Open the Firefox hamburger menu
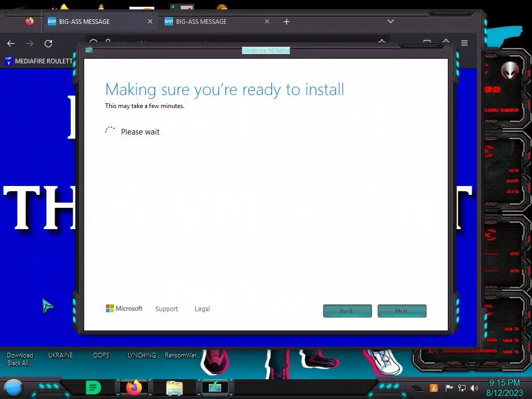The height and width of the screenshot is (399, 532). 464,43
